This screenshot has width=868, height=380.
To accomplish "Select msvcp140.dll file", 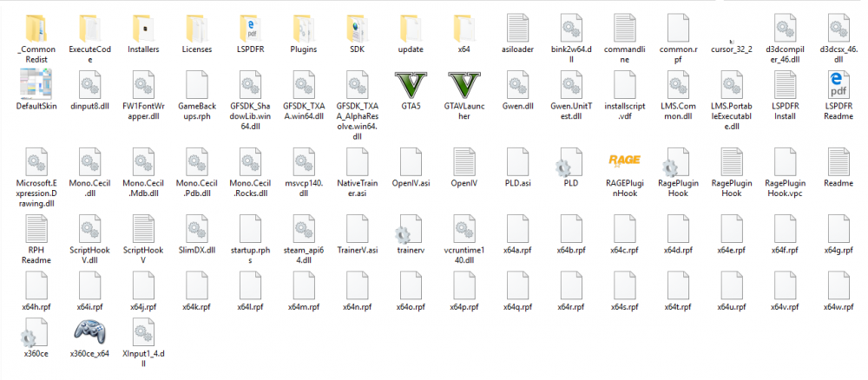I will pos(304,161).
